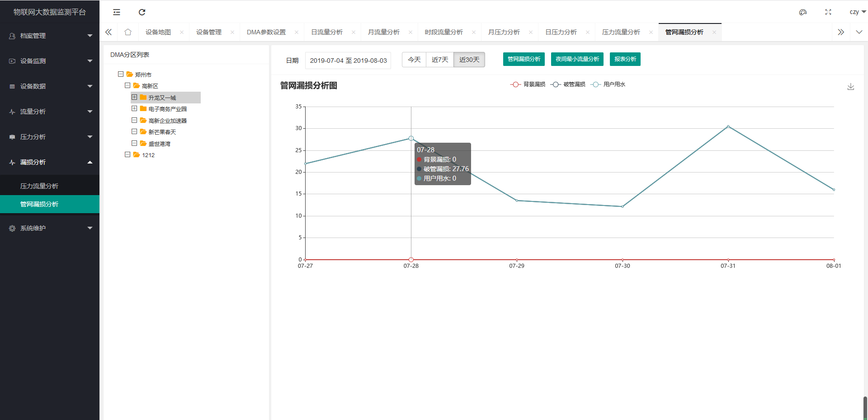Toggle fullscreen mode icon
The height and width of the screenshot is (420, 868).
(828, 12)
